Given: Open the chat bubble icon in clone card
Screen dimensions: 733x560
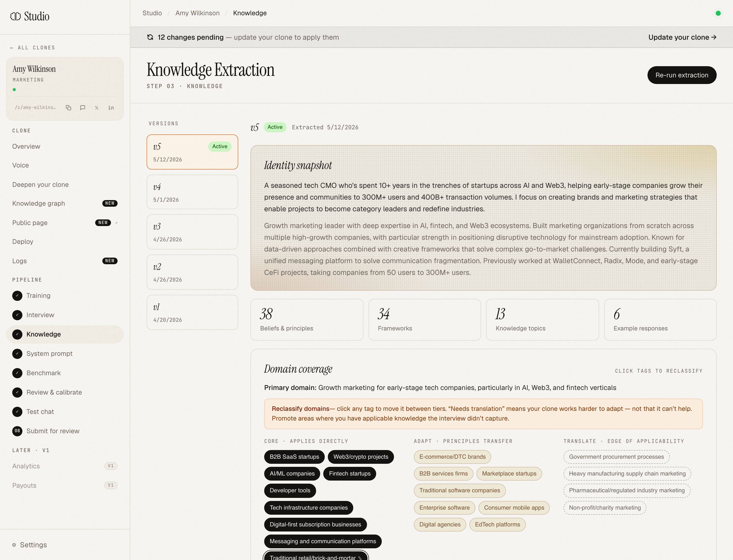Looking at the screenshot, I should 83,108.
